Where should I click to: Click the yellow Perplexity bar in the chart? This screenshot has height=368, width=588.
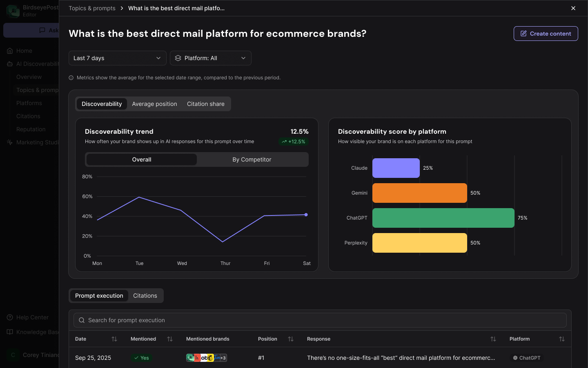(x=420, y=243)
